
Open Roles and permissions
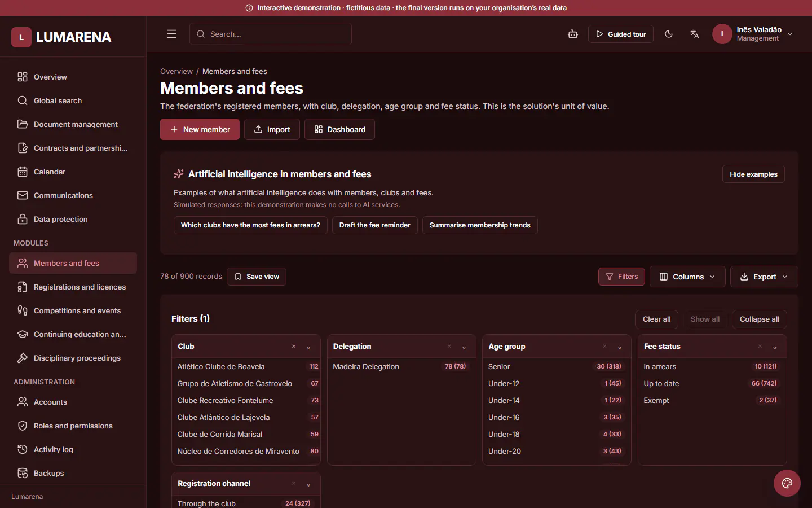click(73, 426)
